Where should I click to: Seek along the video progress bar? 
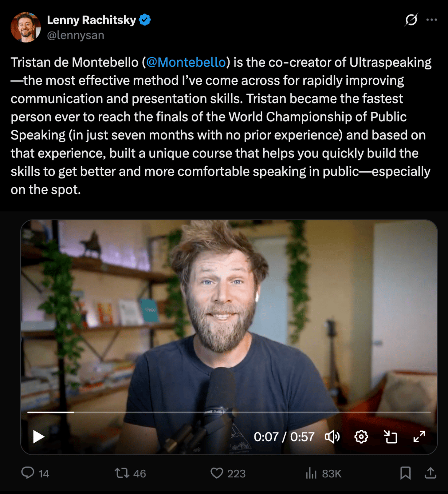tap(229, 412)
